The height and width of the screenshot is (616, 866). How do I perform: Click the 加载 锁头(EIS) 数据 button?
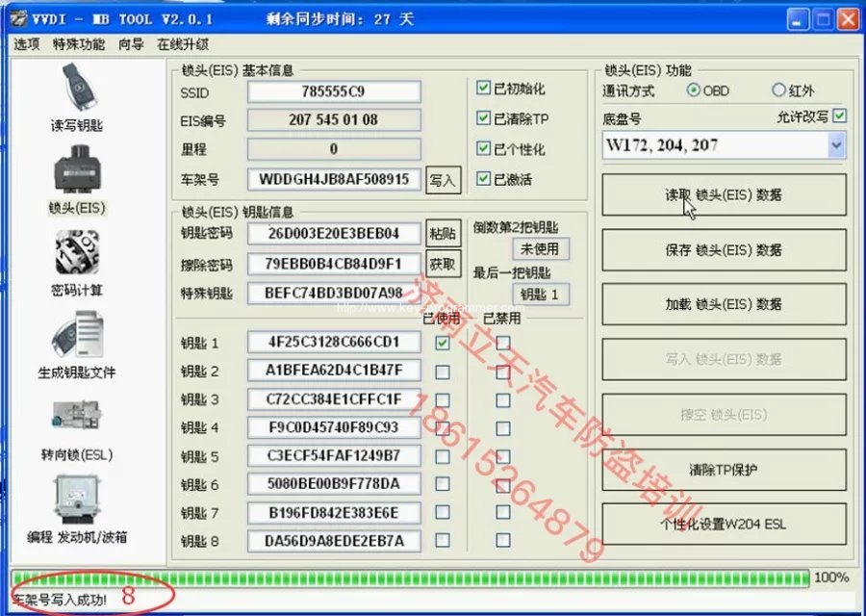point(724,304)
